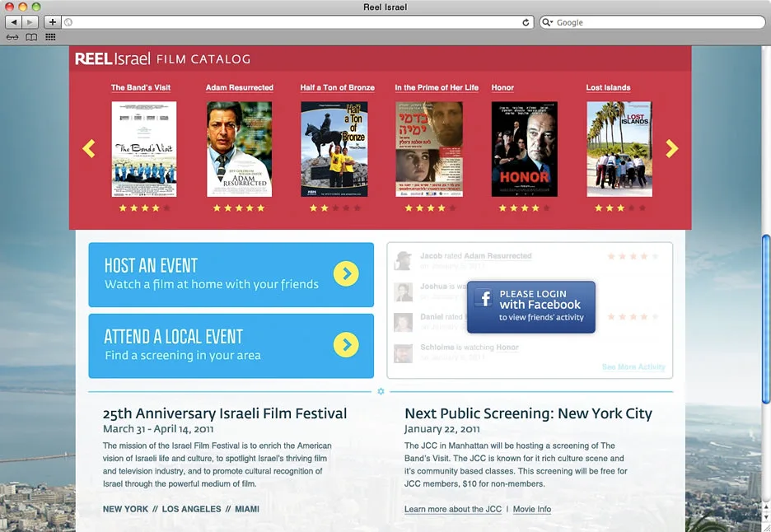Click the page vertical scrollbar thumb

coord(766,319)
